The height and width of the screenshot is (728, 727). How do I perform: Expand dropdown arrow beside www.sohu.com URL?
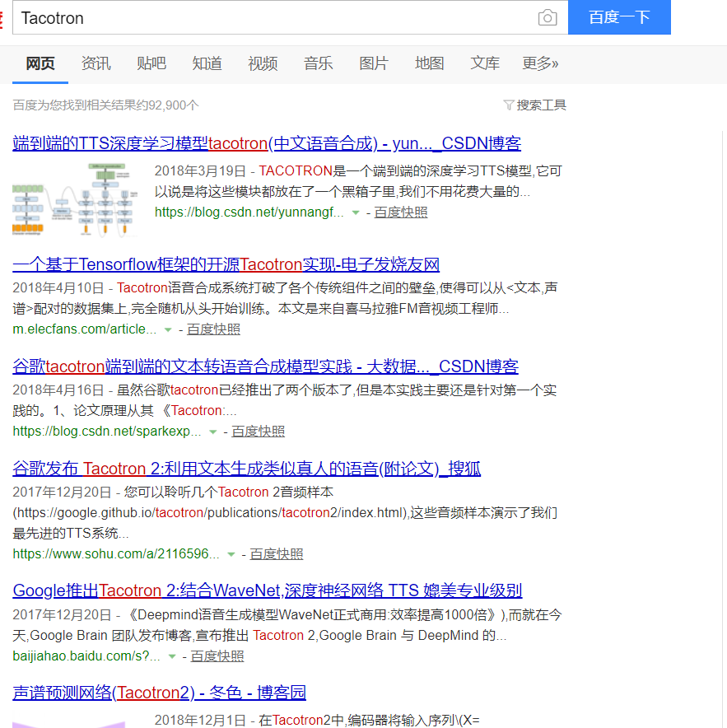click(x=231, y=554)
